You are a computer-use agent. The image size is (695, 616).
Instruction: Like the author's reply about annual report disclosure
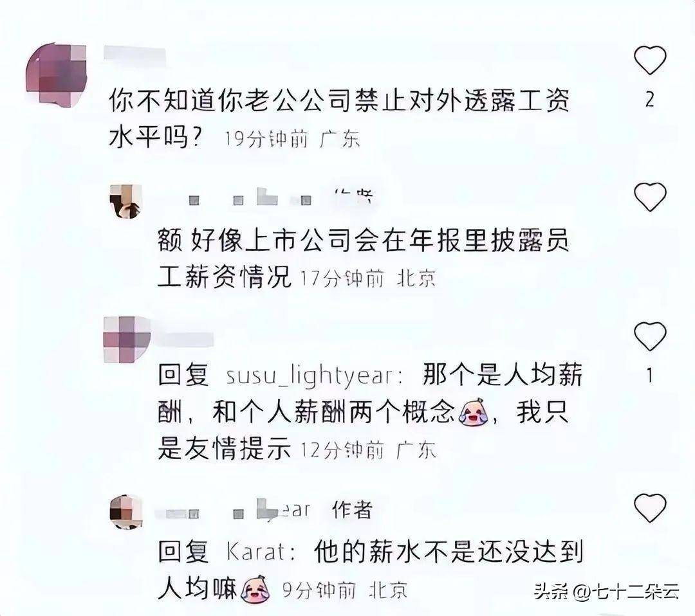[x=650, y=197]
